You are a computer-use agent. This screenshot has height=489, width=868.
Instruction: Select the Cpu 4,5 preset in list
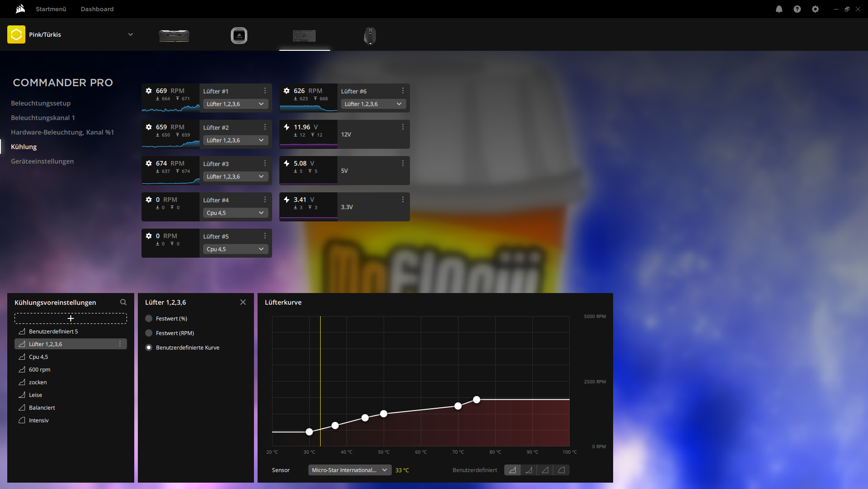(71, 357)
